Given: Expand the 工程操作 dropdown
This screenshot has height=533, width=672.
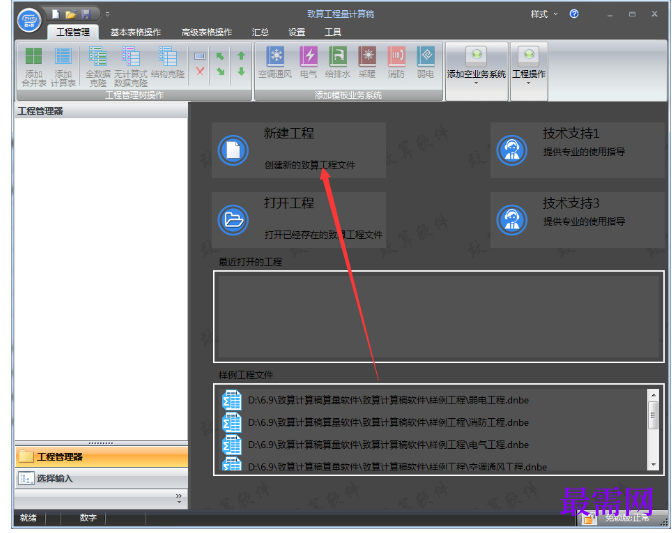Looking at the screenshot, I should (529, 71).
